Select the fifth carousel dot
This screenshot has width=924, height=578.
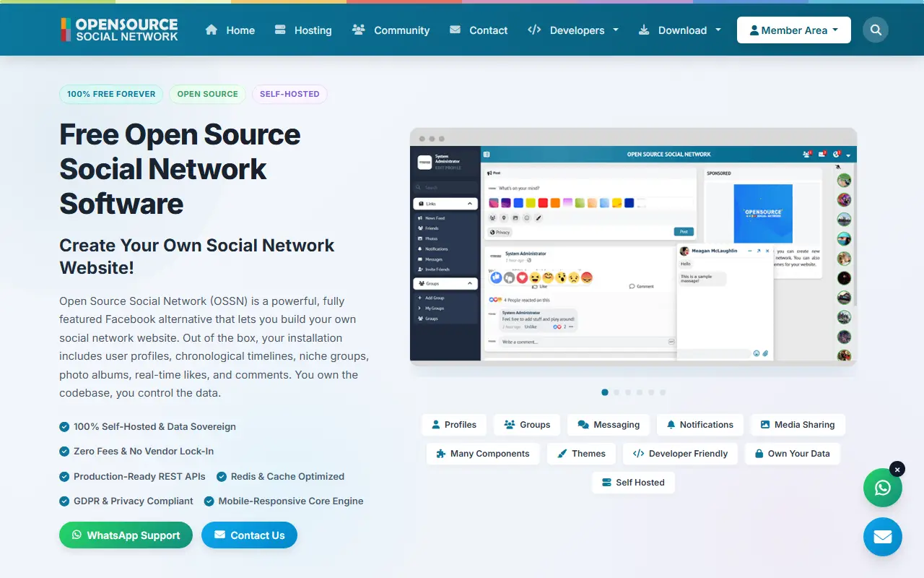(x=651, y=392)
